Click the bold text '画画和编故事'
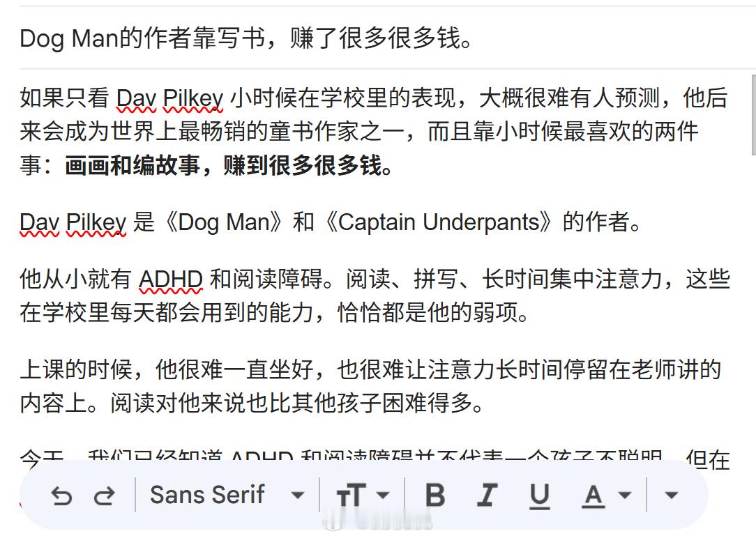This screenshot has height=538, width=756. 132,165
